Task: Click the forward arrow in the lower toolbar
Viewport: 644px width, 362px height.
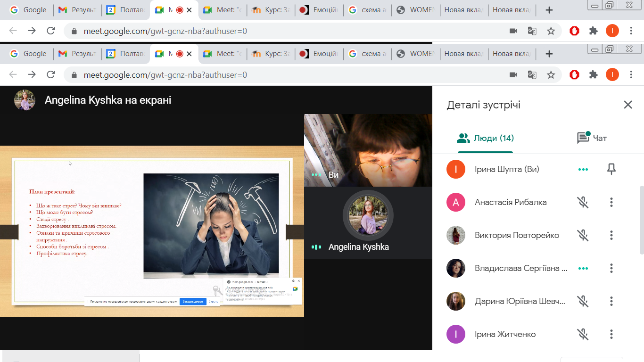Action: (x=32, y=74)
